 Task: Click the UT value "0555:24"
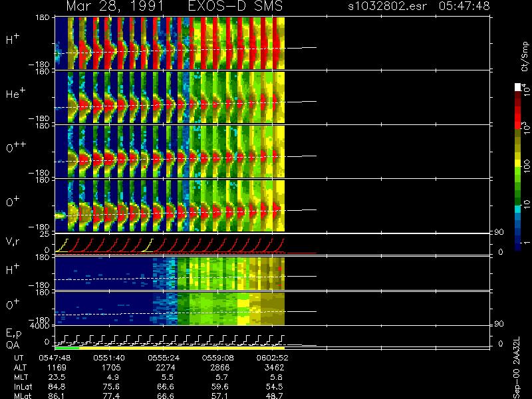pos(164,358)
